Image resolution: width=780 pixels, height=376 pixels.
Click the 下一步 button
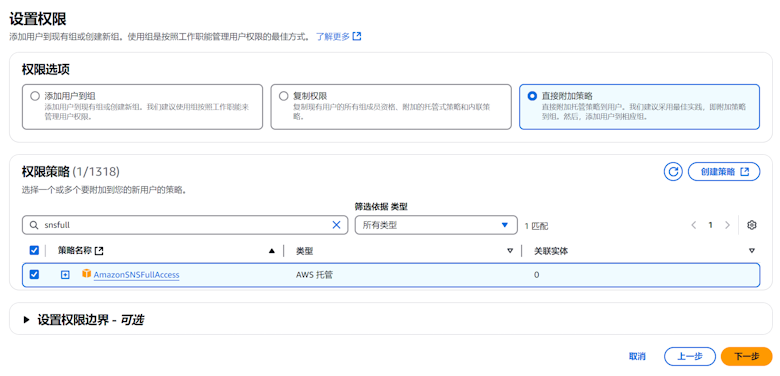pyautogui.click(x=747, y=356)
